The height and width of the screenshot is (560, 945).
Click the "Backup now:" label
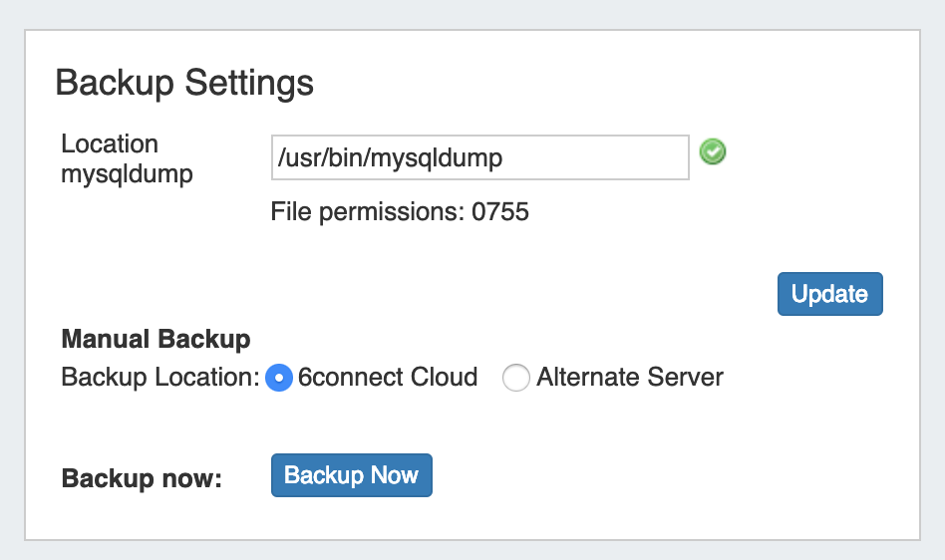tap(141, 478)
